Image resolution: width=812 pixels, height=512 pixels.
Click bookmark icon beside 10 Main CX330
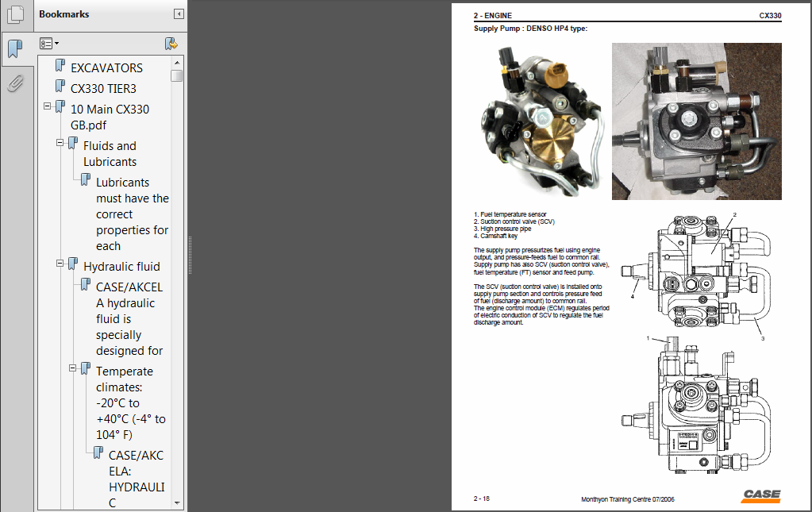pos(60,106)
